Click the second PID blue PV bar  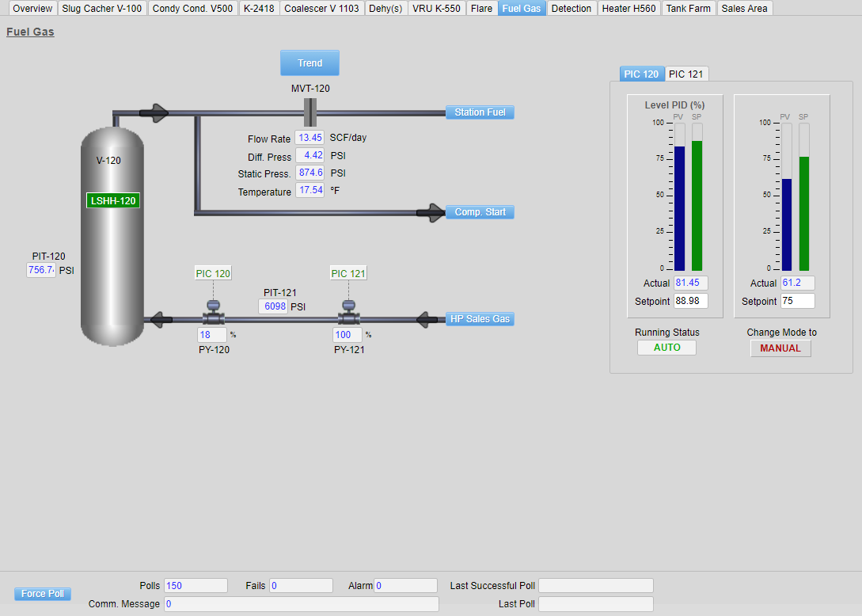787,225
